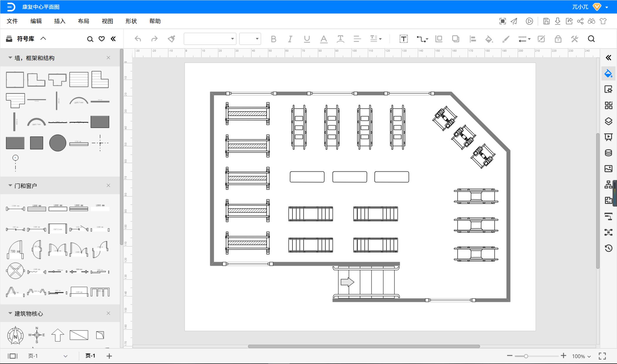The width and height of the screenshot is (617, 364).
Task: Select the text box tool
Action: tap(403, 39)
